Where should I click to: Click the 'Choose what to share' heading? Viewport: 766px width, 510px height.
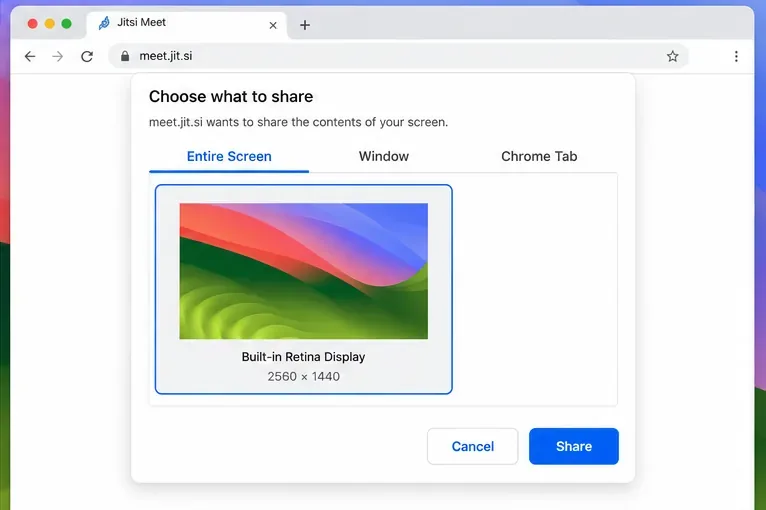(231, 97)
